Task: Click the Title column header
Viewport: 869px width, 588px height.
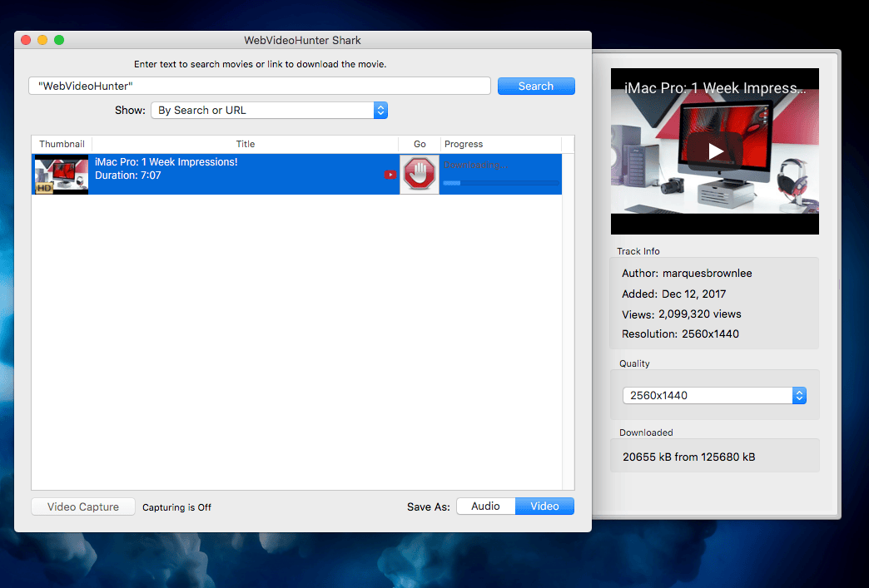Action: 246,144
